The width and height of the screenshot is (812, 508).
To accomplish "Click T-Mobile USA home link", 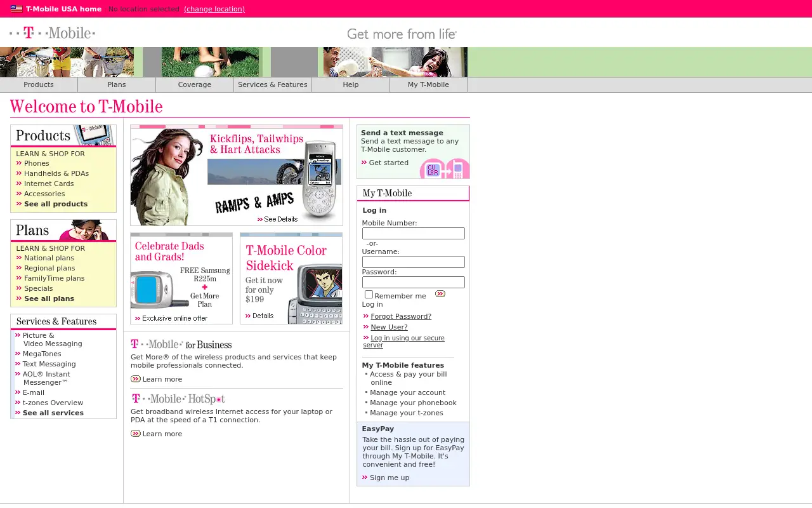I will coord(63,9).
